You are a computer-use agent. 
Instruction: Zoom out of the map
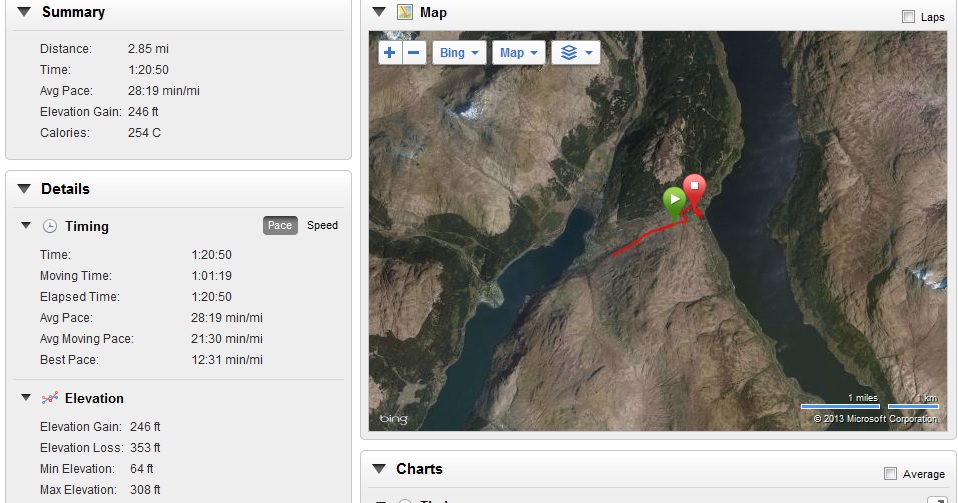[x=414, y=53]
